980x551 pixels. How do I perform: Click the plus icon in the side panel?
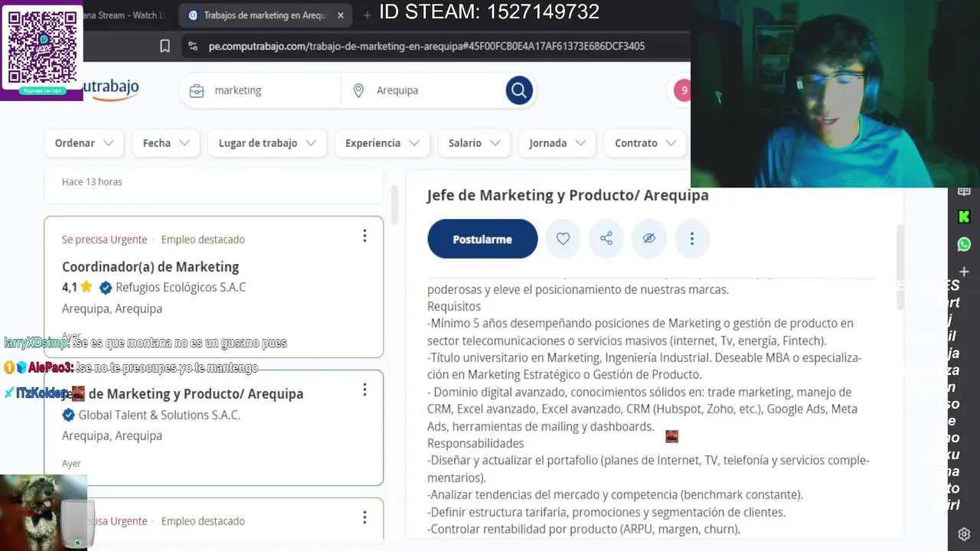[x=964, y=272]
